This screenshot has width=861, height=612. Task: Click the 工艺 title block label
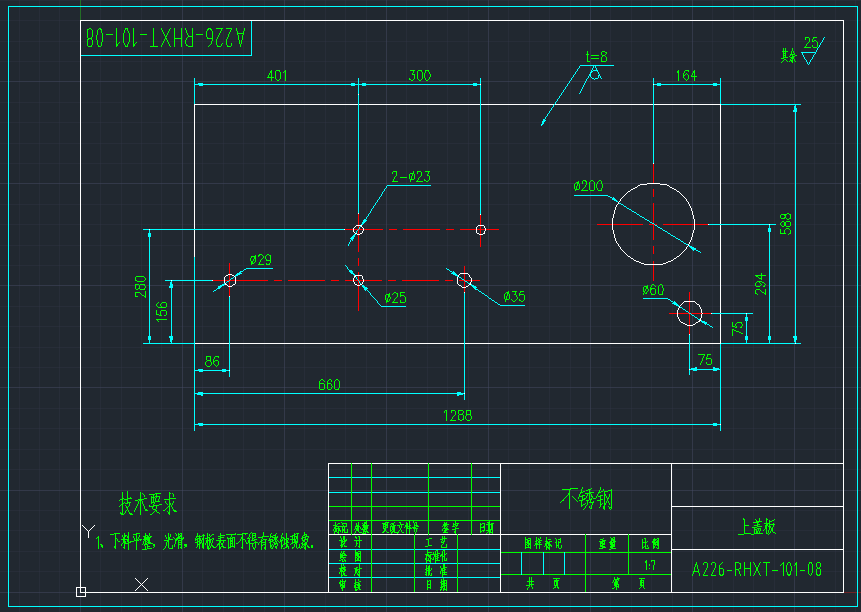pos(437,542)
